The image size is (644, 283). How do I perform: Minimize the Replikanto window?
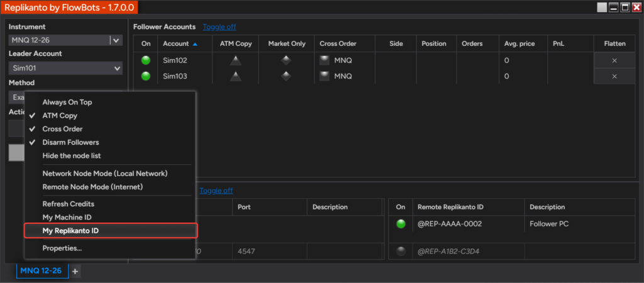click(x=614, y=8)
